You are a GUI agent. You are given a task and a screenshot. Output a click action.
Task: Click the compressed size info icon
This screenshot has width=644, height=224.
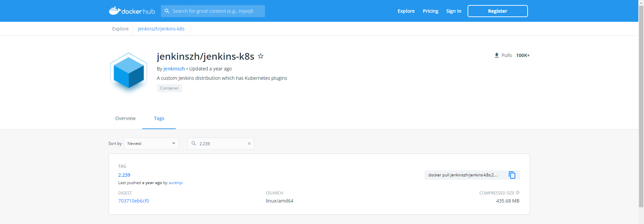(518, 192)
